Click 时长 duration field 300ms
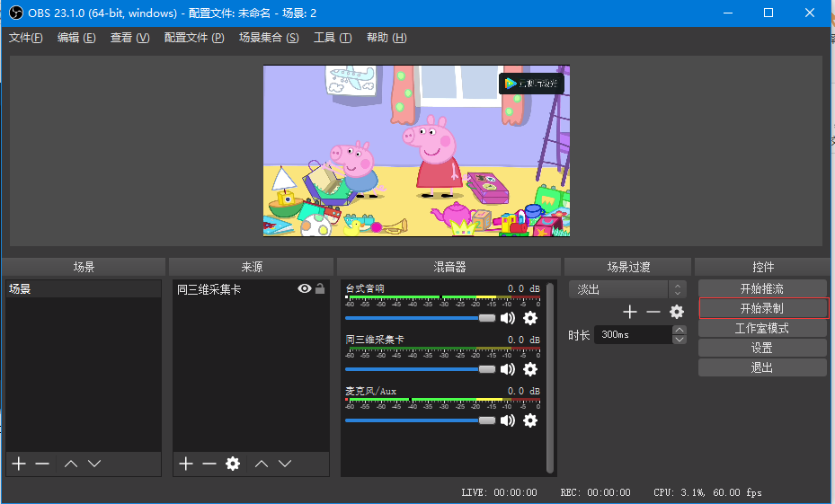Viewport: 835px width, 504px height. [x=633, y=335]
